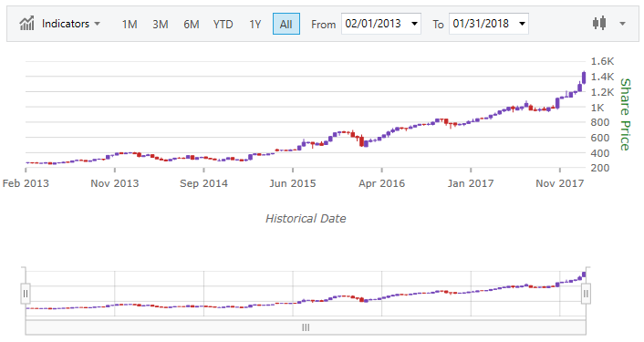Click the Jan 2017 axis label
This screenshot has width=644, height=342.
471,183
